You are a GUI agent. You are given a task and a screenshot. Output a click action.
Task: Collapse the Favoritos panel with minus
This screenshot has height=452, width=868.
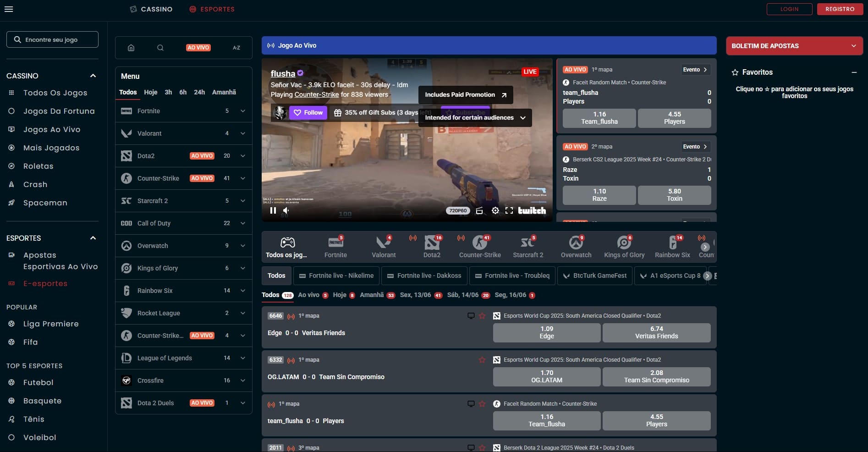coord(854,72)
